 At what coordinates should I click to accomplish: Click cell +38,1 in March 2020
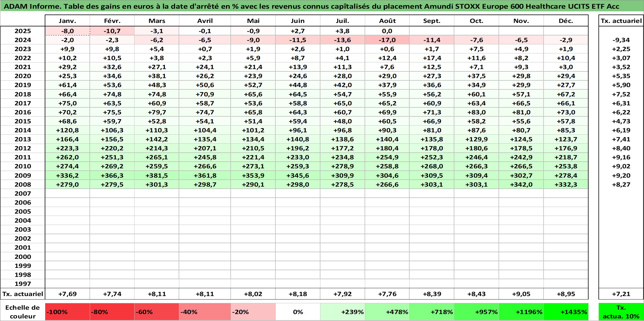(x=157, y=76)
